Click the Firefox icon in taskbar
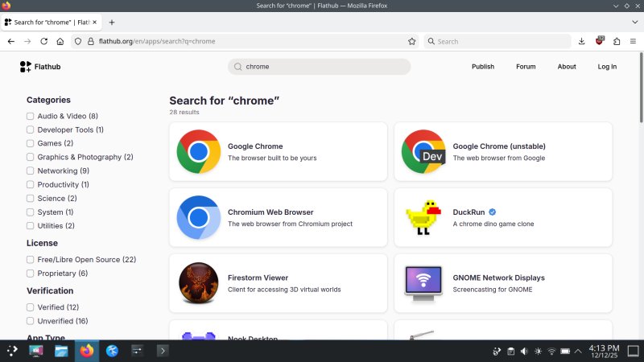644x362 pixels. pos(87,351)
